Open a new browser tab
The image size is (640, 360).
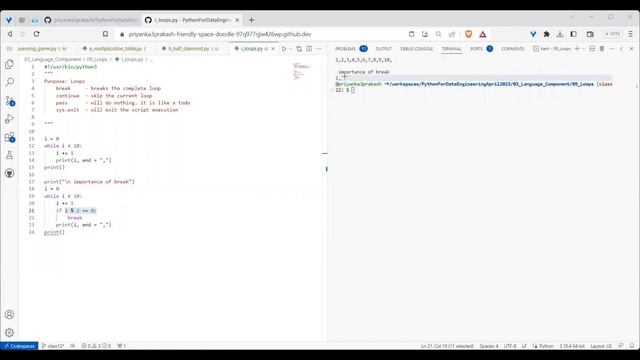point(251,20)
